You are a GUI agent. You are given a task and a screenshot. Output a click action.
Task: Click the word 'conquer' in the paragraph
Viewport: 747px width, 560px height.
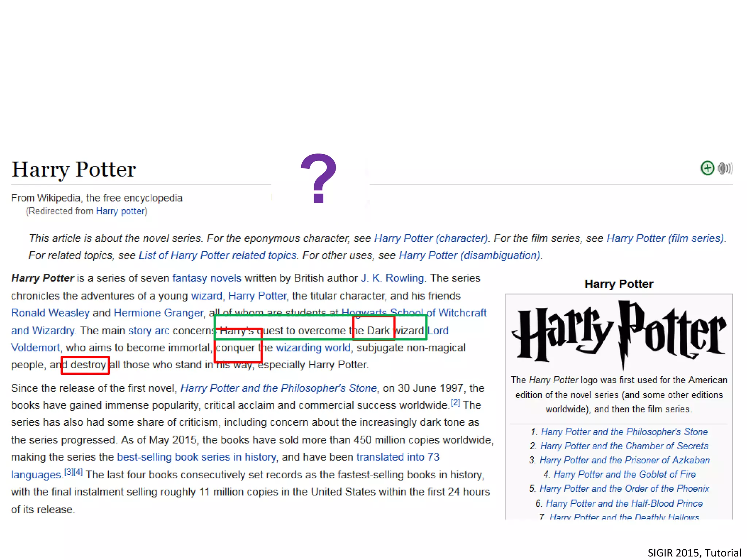click(235, 347)
